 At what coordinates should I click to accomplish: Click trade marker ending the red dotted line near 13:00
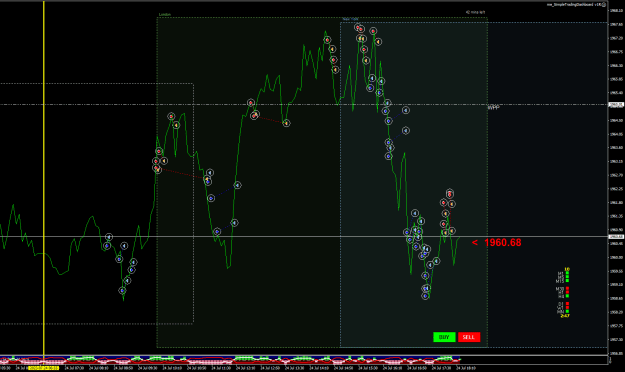[x=286, y=123]
